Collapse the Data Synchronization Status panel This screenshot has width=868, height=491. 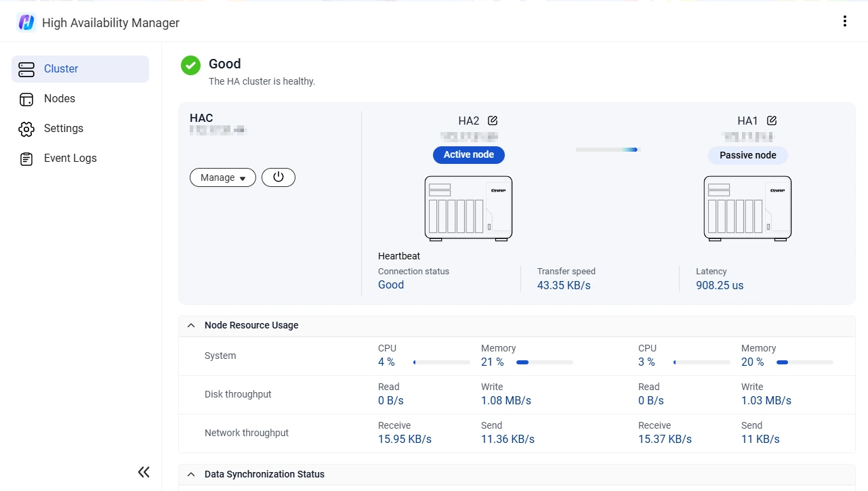click(x=190, y=474)
